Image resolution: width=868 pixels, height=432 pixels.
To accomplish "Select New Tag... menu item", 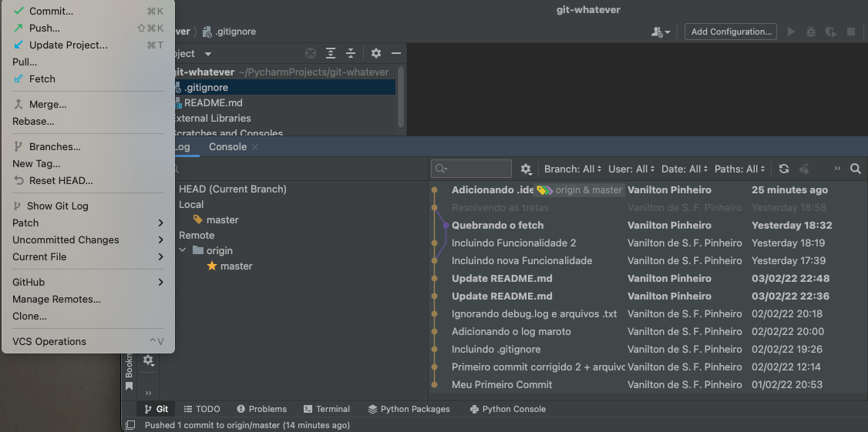I will tap(88, 164).
